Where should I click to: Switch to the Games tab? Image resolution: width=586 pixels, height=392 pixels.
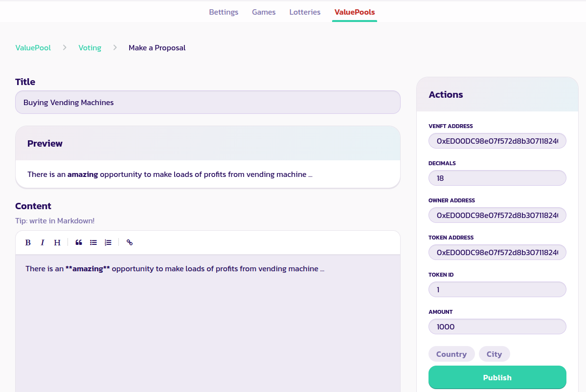click(264, 12)
